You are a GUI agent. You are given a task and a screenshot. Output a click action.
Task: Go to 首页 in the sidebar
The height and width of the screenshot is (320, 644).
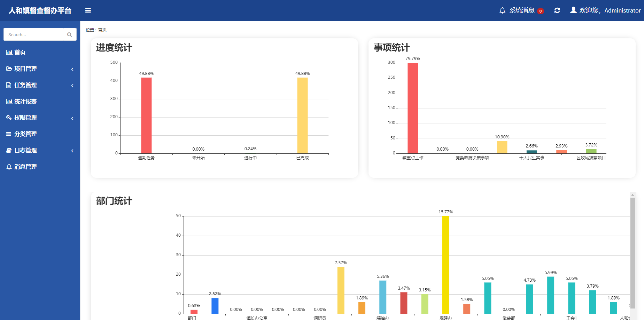pos(20,52)
